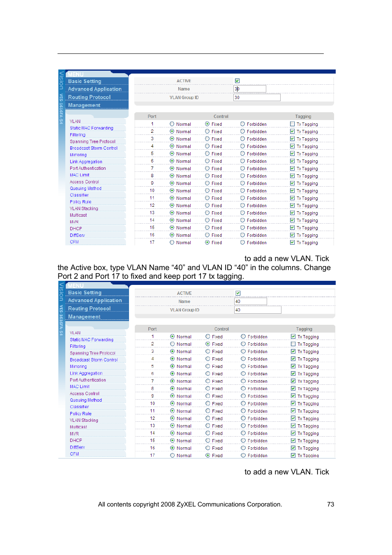Expand the Advanced Application menu
This screenshot has width=392, height=555.
[95, 89]
